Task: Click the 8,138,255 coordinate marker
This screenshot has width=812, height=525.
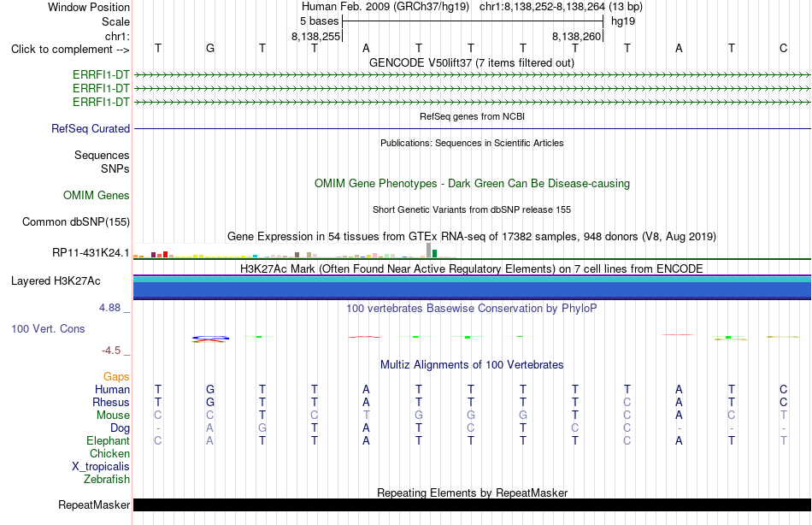Action: 316,36
